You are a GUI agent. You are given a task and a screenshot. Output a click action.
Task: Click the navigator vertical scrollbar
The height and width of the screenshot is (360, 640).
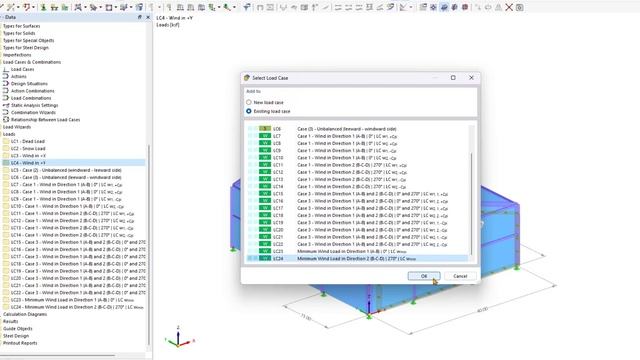tap(149, 245)
